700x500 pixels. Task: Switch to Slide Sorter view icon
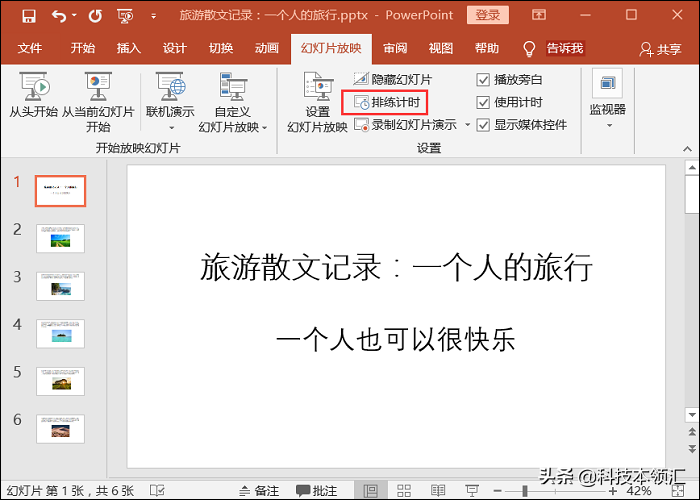(x=404, y=491)
